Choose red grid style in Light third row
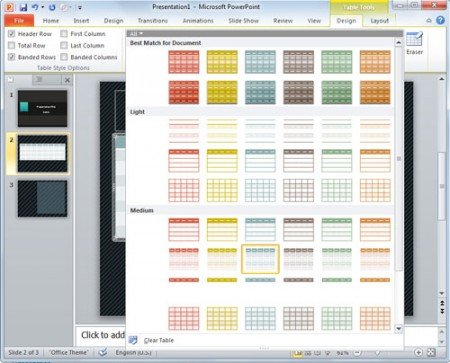This screenshot has width=450, height=363. (184, 191)
